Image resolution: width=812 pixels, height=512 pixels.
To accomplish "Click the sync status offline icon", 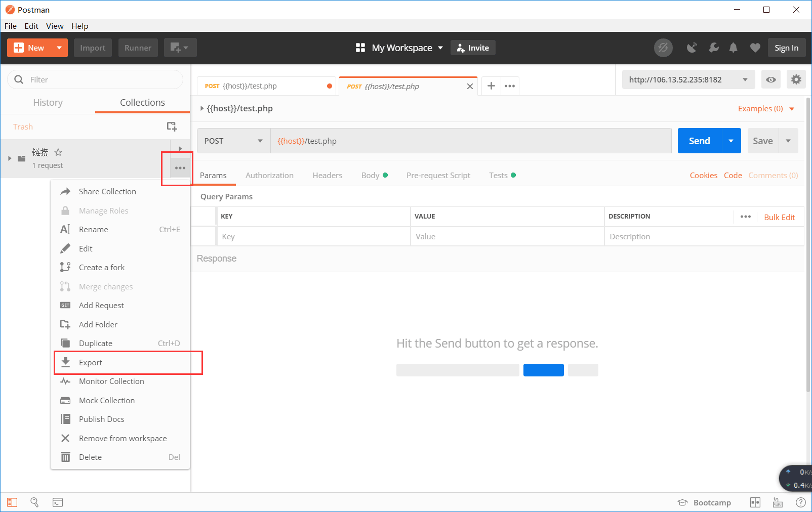I will (x=663, y=48).
